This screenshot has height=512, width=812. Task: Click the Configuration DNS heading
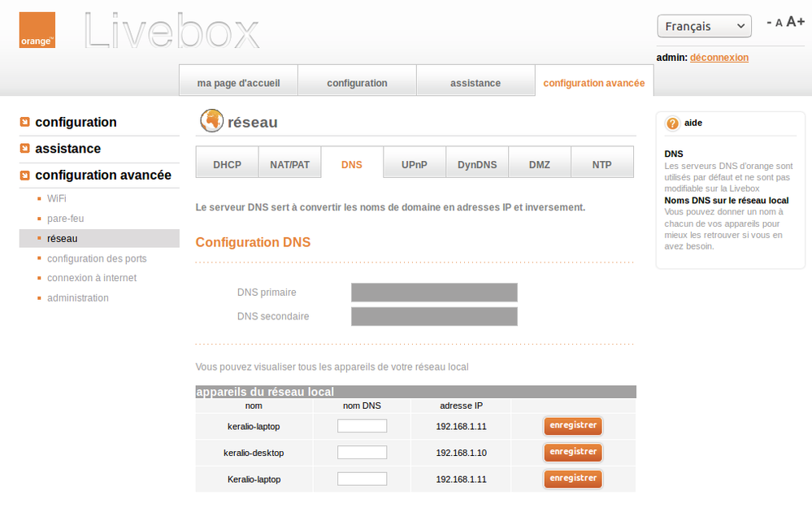(253, 242)
